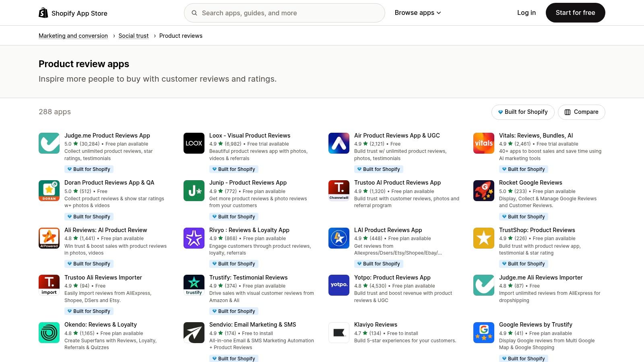The width and height of the screenshot is (644, 362).
Task: Click the Shopify bag logo icon
Action: pyautogui.click(x=43, y=13)
